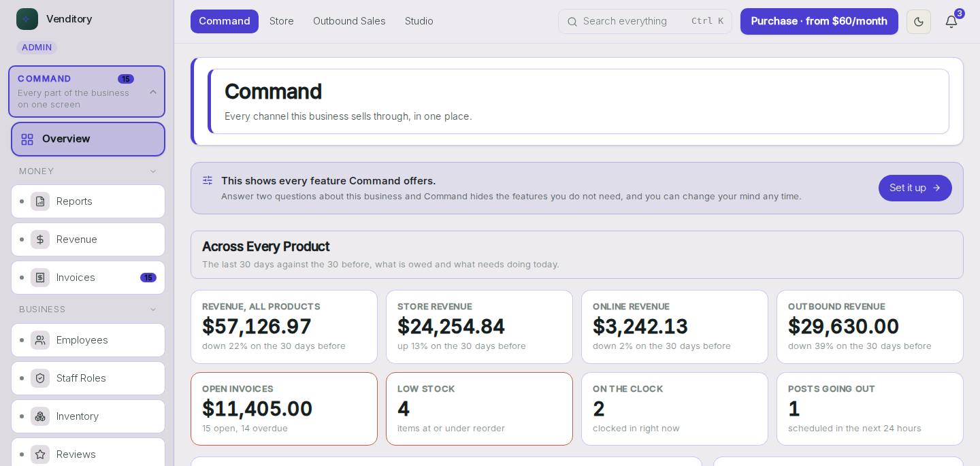Toggle dark mode moon button
Image resolution: width=980 pixels, height=466 pixels.
pyautogui.click(x=919, y=22)
